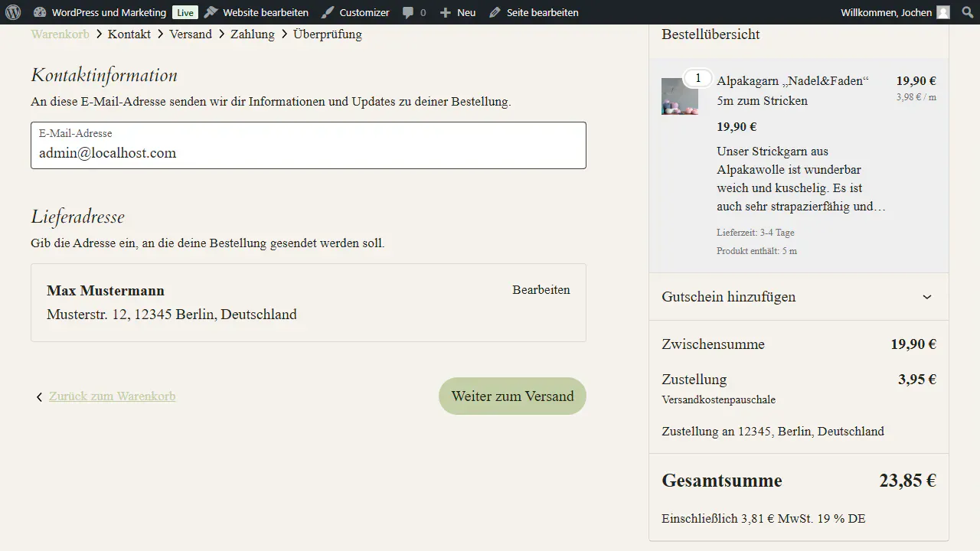Viewport: 980px width, 551px height.
Task: Click the Live status badge
Action: click(185, 12)
